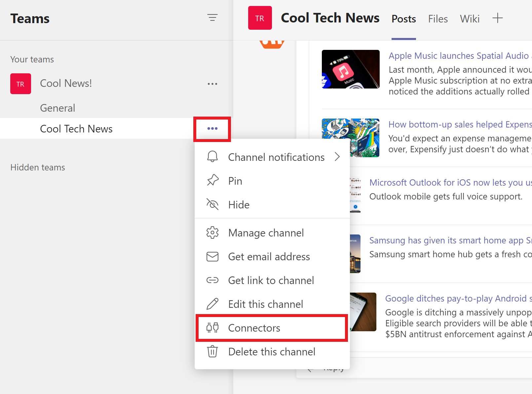
Task: Switch to the Files tab
Action: 437,19
